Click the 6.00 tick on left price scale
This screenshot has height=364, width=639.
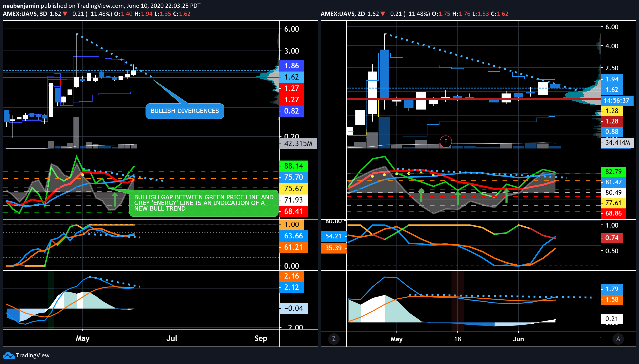pyautogui.click(x=292, y=29)
